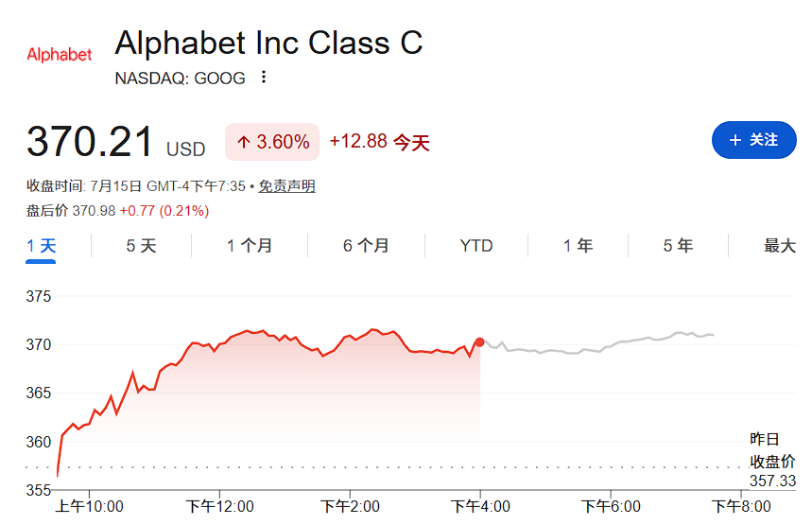This screenshot has height=525, width=812.
Task: Click the Alphabet company logo
Action: click(x=59, y=55)
